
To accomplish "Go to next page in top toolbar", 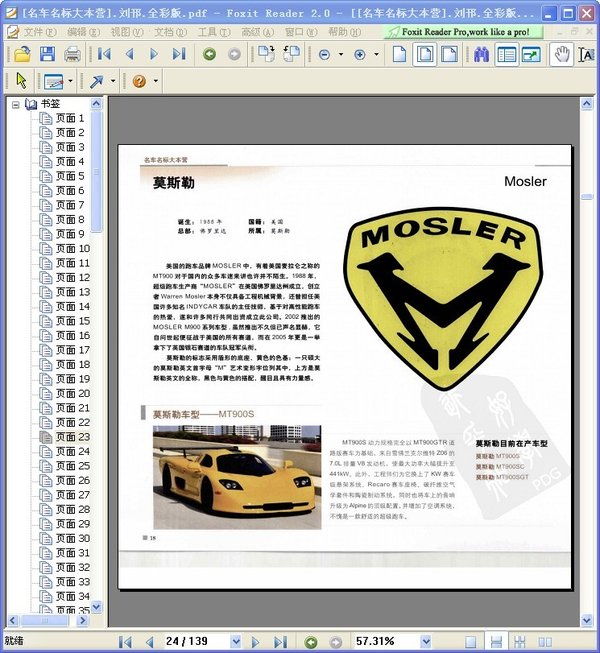I will pos(154,54).
